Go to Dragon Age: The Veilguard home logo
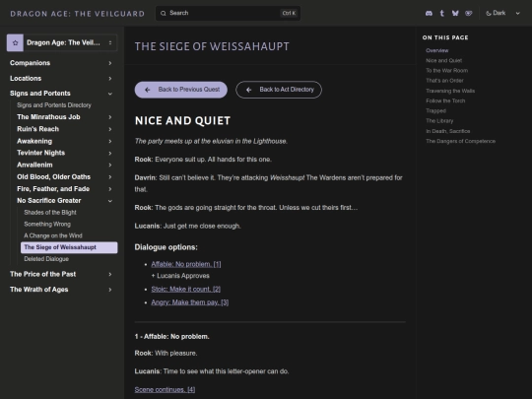 click(78, 14)
